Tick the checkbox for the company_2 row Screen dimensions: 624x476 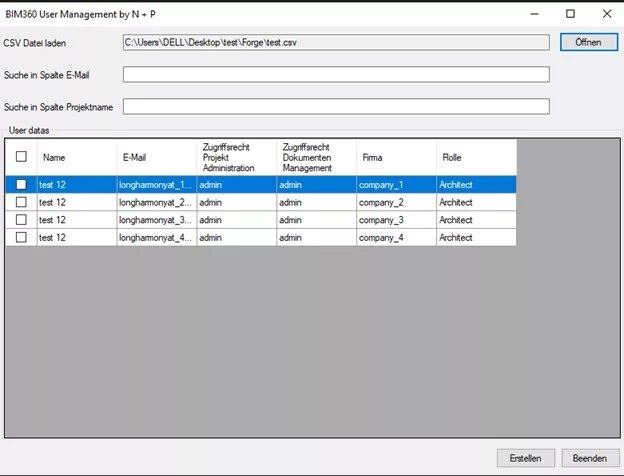tap(22, 202)
